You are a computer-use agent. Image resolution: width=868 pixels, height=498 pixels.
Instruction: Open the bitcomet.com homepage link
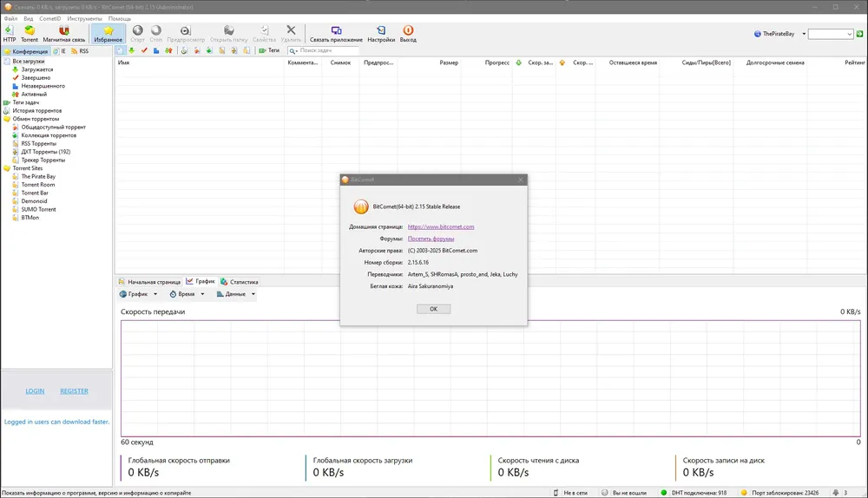click(441, 226)
